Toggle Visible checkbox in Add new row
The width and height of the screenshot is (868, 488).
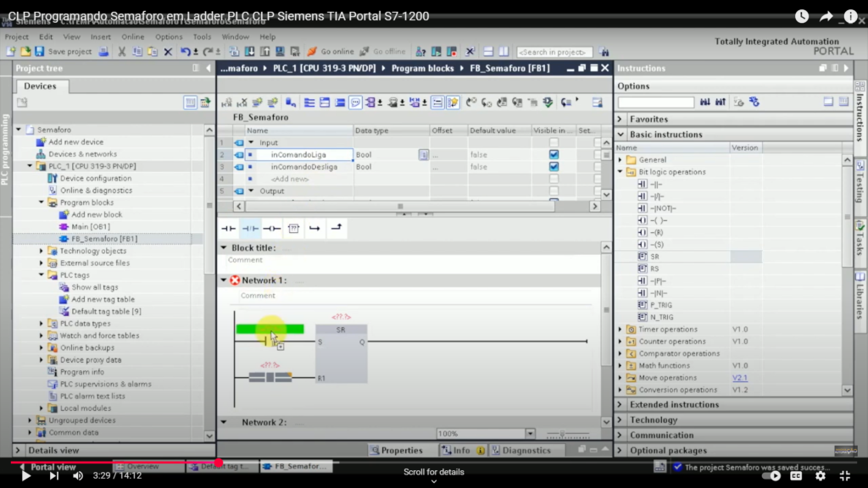(x=554, y=179)
